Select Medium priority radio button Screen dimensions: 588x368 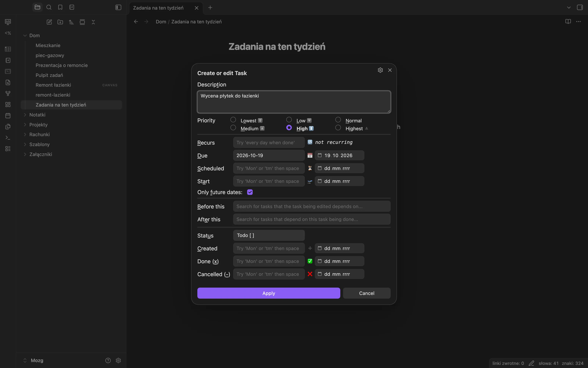pos(233,128)
